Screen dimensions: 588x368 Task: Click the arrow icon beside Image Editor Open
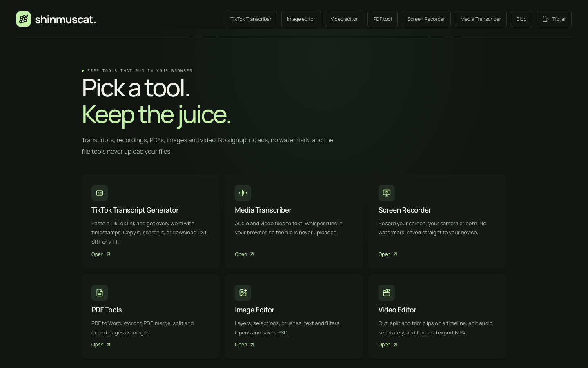pyautogui.click(x=252, y=345)
